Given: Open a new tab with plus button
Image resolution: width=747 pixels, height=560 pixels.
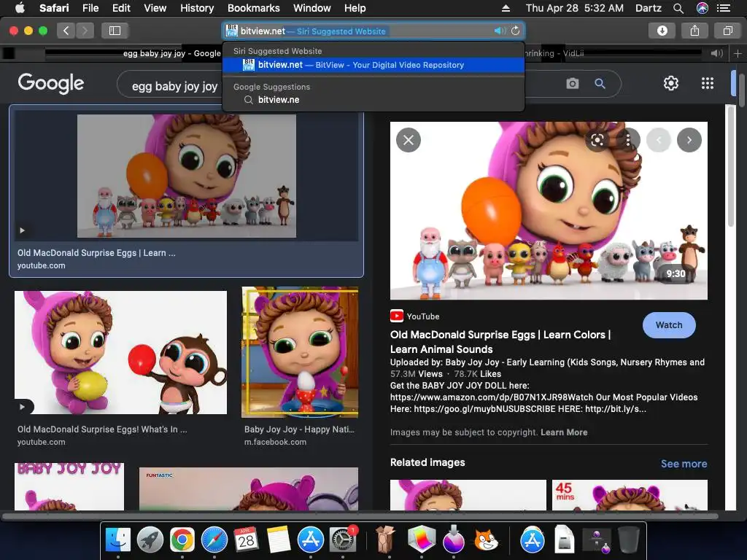Looking at the screenshot, I should pos(738,53).
